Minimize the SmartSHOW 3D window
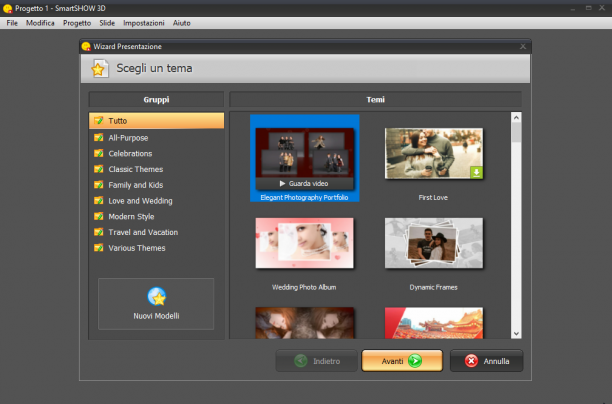612x404 pixels. tap(573, 8)
